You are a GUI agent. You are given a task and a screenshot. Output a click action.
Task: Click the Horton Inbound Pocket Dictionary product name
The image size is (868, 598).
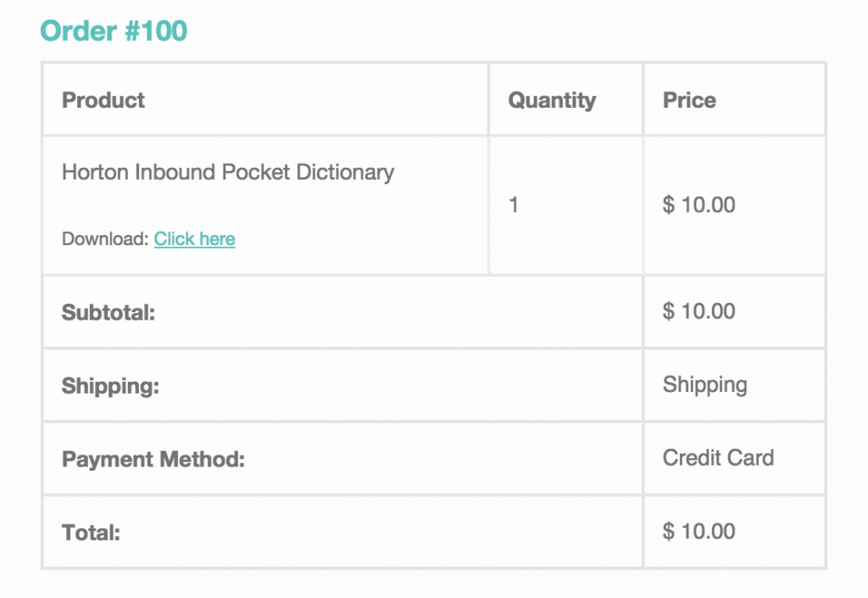pyautogui.click(x=228, y=172)
